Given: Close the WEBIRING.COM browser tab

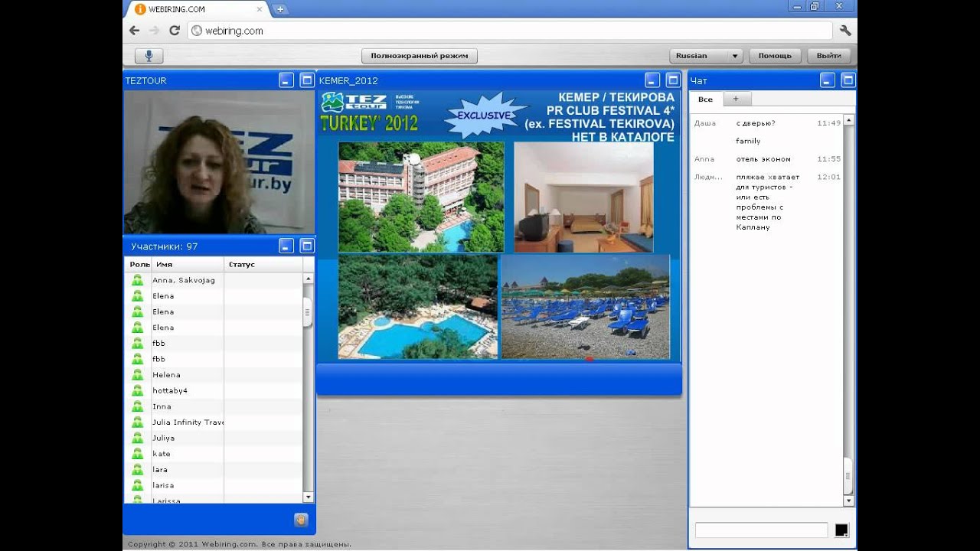Looking at the screenshot, I should [260, 9].
